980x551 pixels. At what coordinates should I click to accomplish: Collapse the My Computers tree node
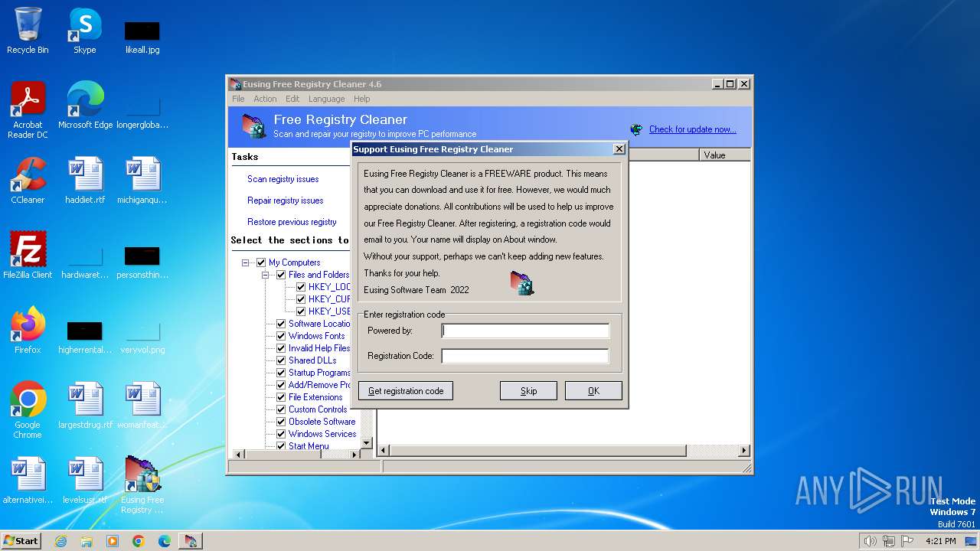tap(246, 262)
